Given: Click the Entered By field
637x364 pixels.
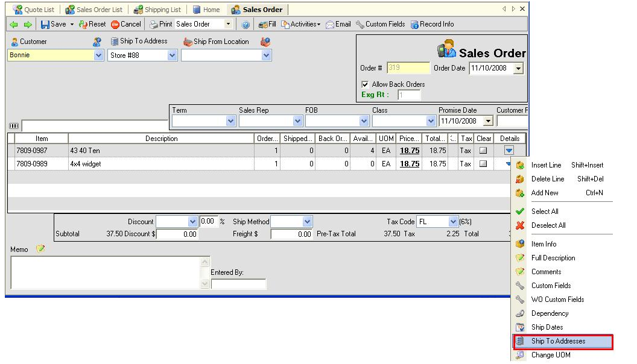Looking at the screenshot, I should click(238, 284).
